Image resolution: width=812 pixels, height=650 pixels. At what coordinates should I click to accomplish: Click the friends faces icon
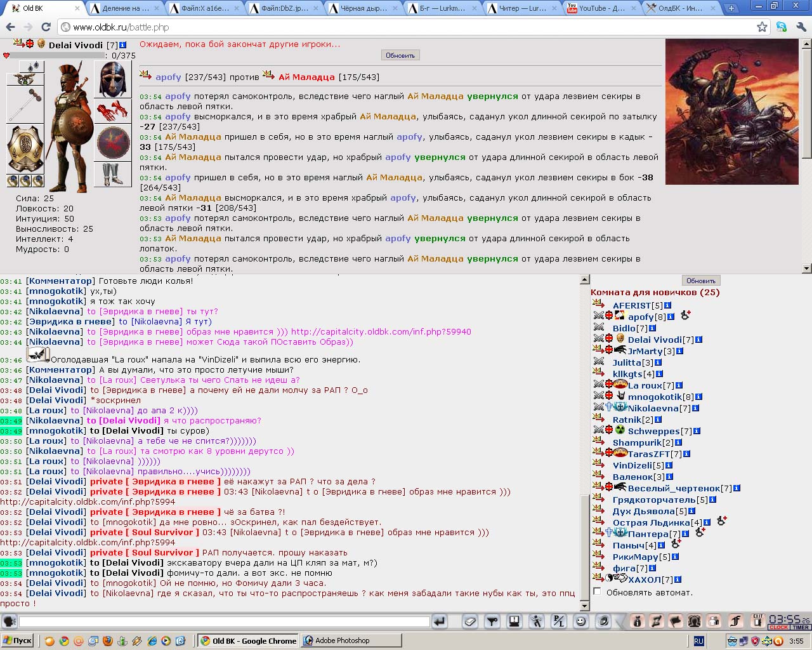695,621
